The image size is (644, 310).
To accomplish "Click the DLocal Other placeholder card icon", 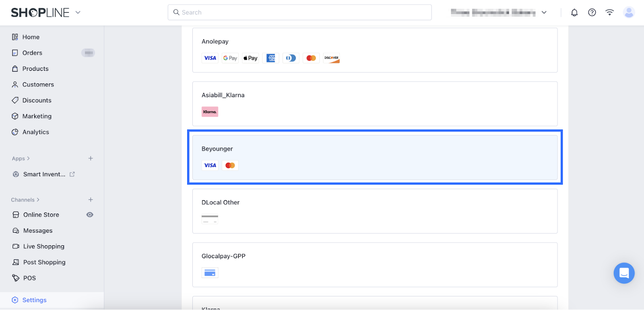I will click(210, 219).
